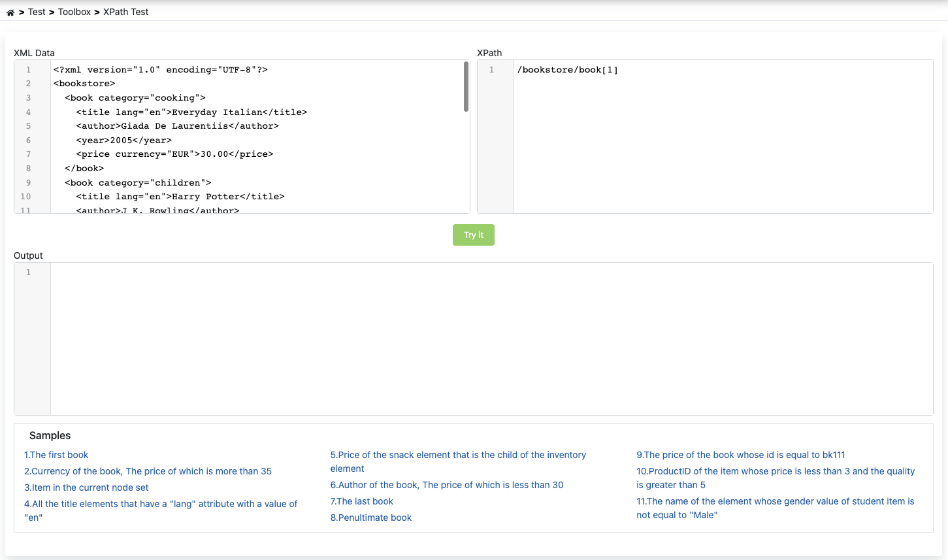Viewport: 948px width, 560px height.
Task: Open sample 9 book id equal to bk111
Action: point(740,455)
